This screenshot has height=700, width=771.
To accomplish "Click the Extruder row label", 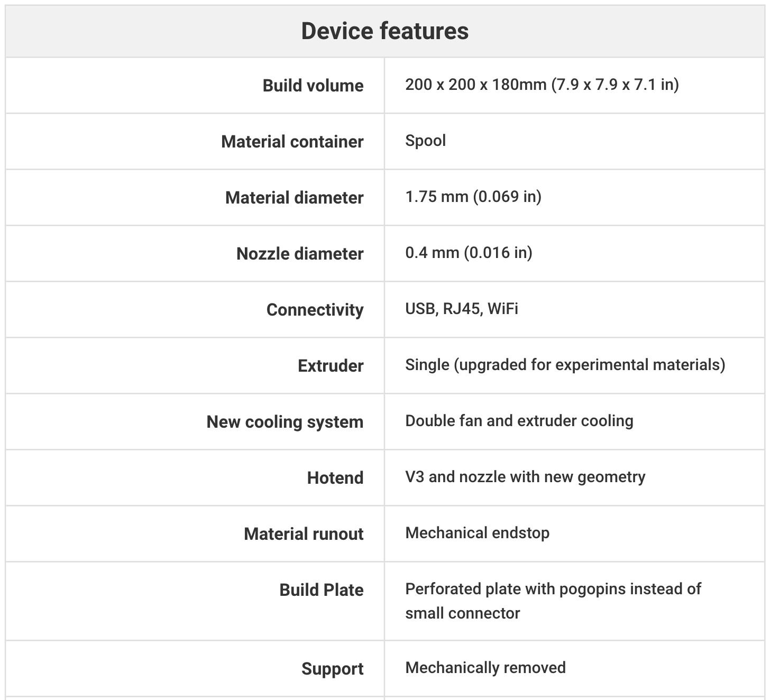I will tap(331, 366).
